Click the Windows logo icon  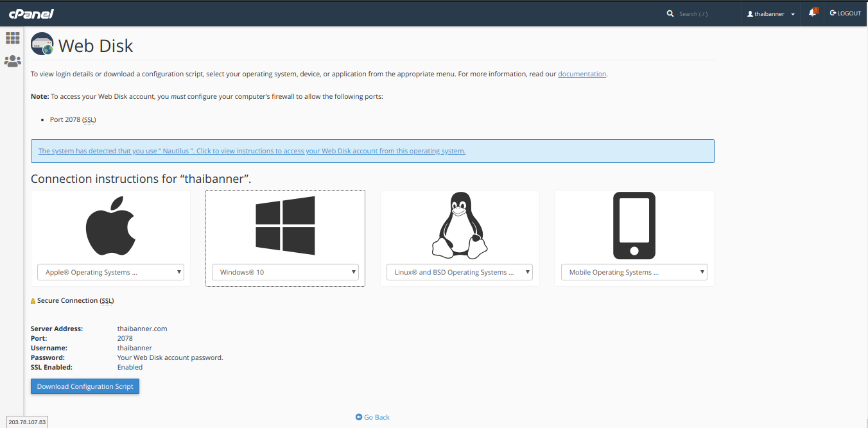(x=285, y=223)
